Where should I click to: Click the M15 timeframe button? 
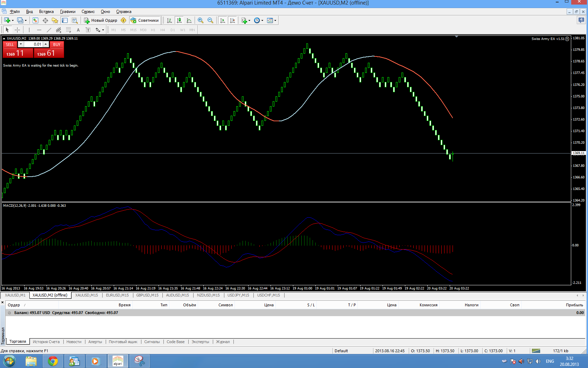pyautogui.click(x=133, y=30)
